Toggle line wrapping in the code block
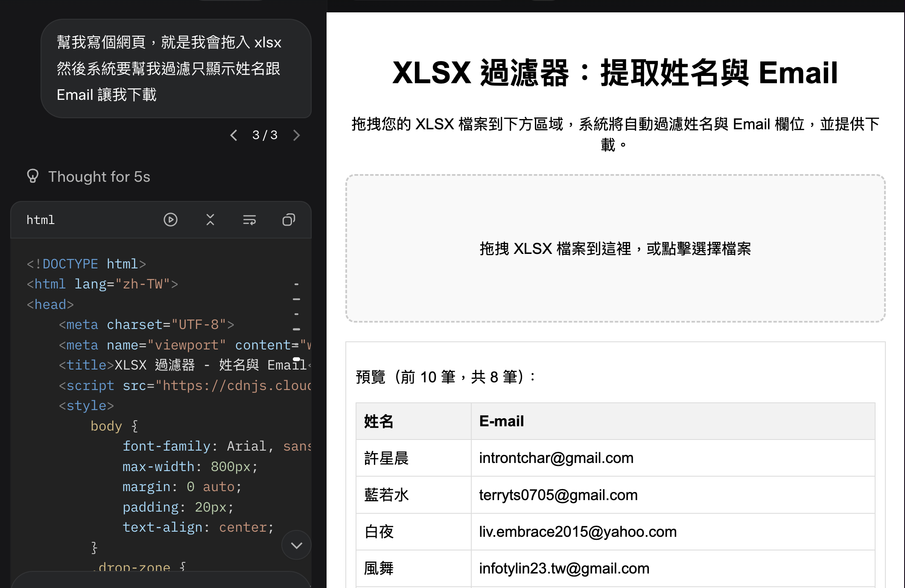 (x=249, y=220)
